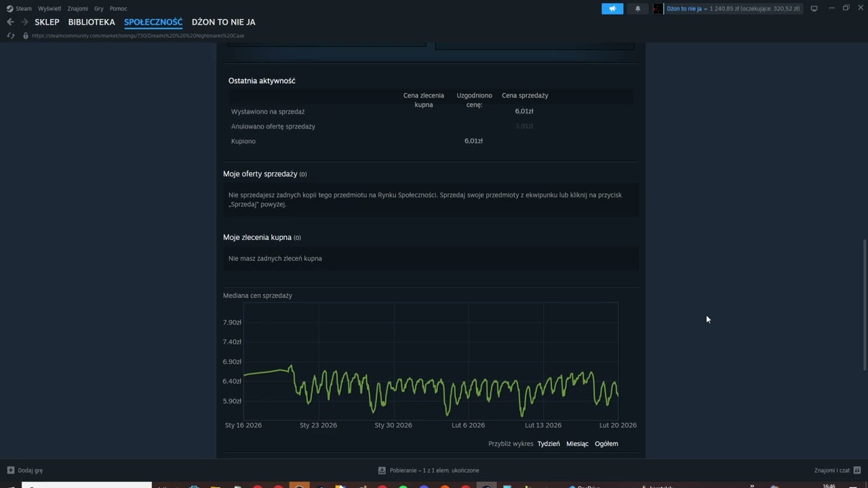The height and width of the screenshot is (488, 868).
Task: Click the Moje zlecenia kupna heading
Action: [258, 237]
